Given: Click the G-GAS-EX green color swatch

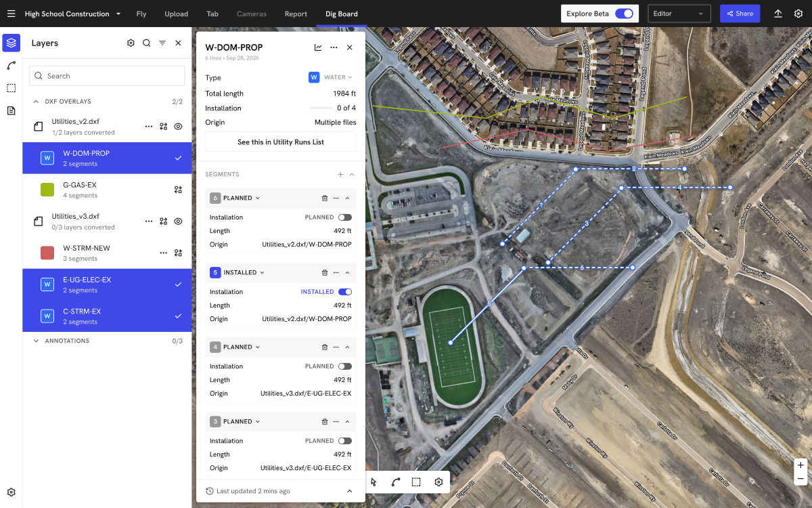Looking at the screenshot, I should [x=47, y=190].
